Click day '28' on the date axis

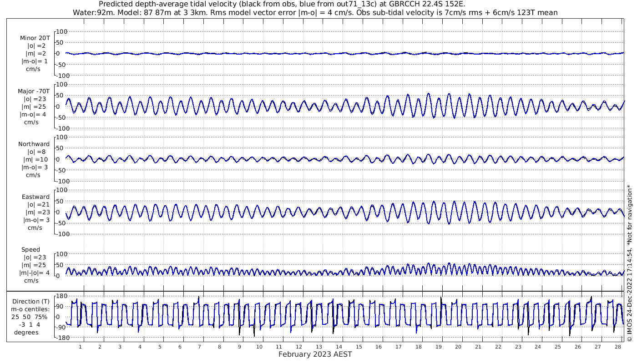[x=618, y=347]
